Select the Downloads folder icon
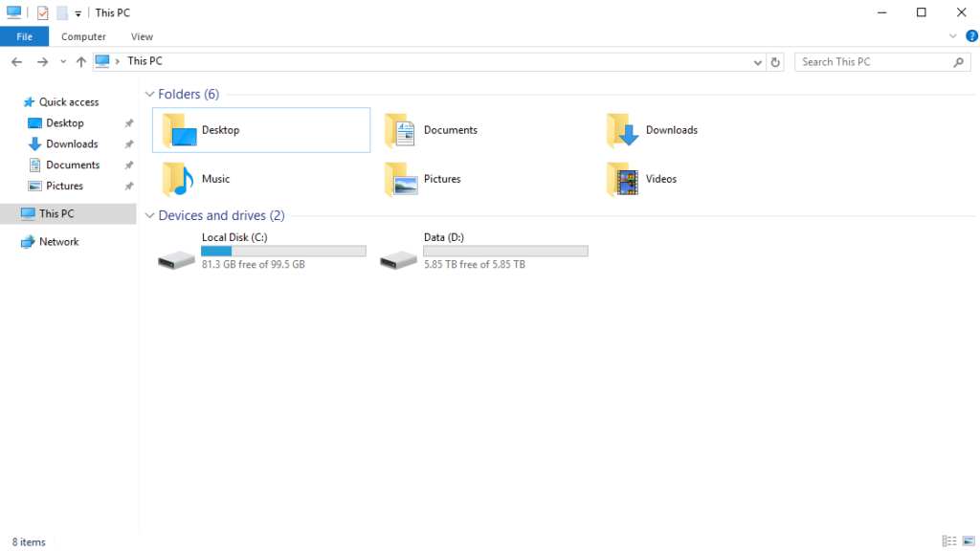Viewport: 980px width, 551px height. 622,130
